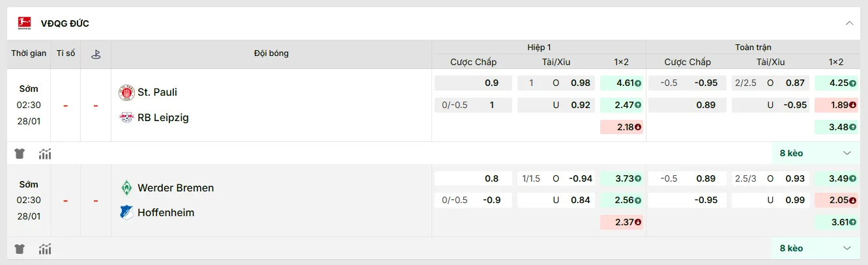Collapse the VĐQG ĐỨC league section
The image size is (868, 265).
(849, 23)
